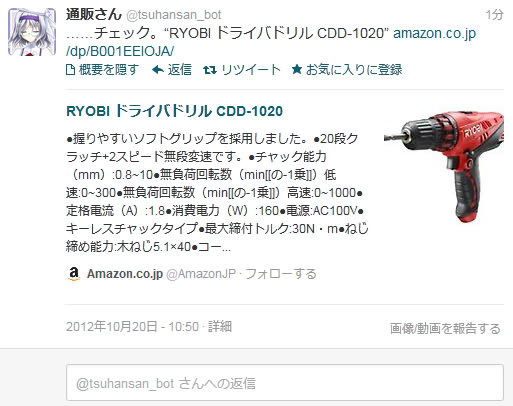
Task: Click the @tsuhansan_bot handle
Action: point(174,15)
